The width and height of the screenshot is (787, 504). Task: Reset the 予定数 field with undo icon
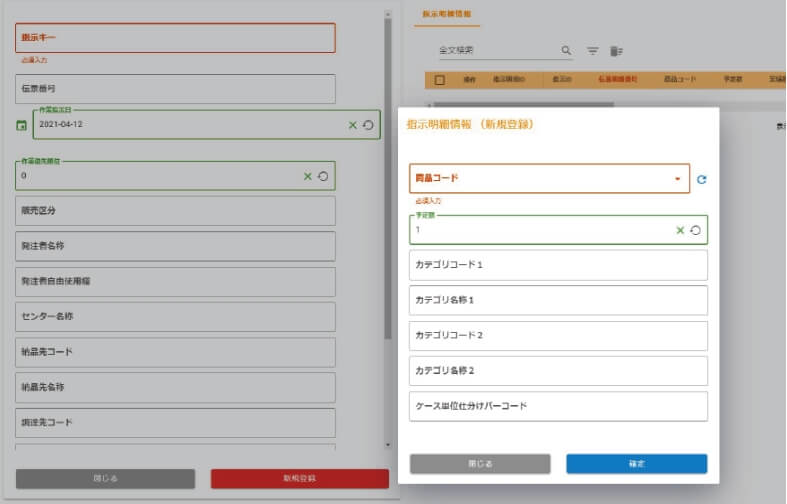[x=695, y=230]
